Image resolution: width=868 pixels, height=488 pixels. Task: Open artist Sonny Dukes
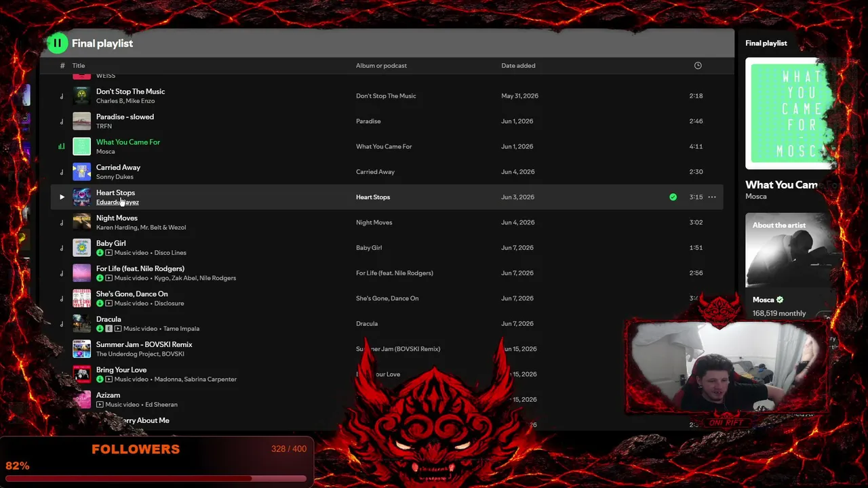pyautogui.click(x=115, y=177)
